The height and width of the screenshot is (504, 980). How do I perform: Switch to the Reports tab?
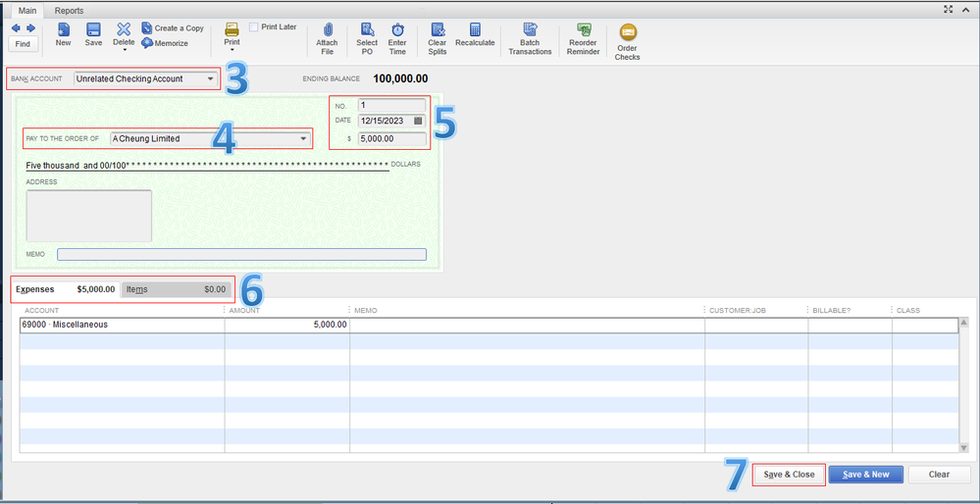click(69, 11)
